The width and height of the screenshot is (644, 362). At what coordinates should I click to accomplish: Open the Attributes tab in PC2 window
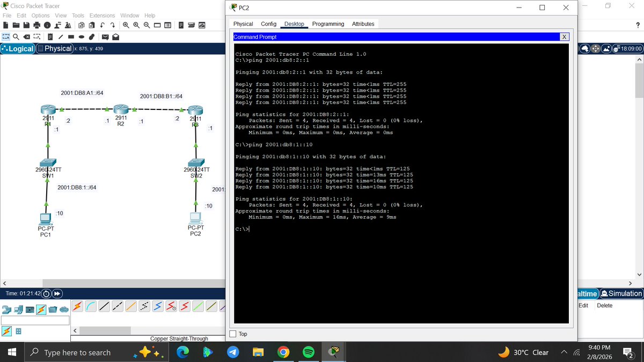(x=363, y=24)
